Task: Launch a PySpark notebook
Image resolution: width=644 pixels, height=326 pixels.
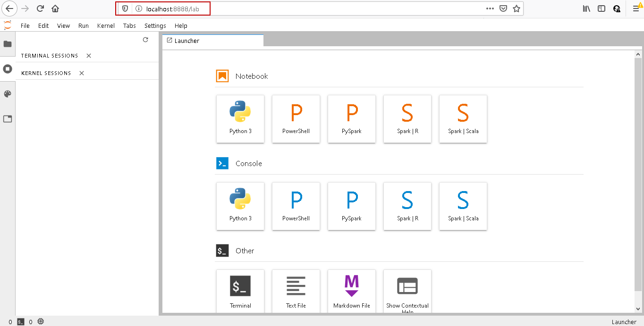Action: tap(352, 119)
